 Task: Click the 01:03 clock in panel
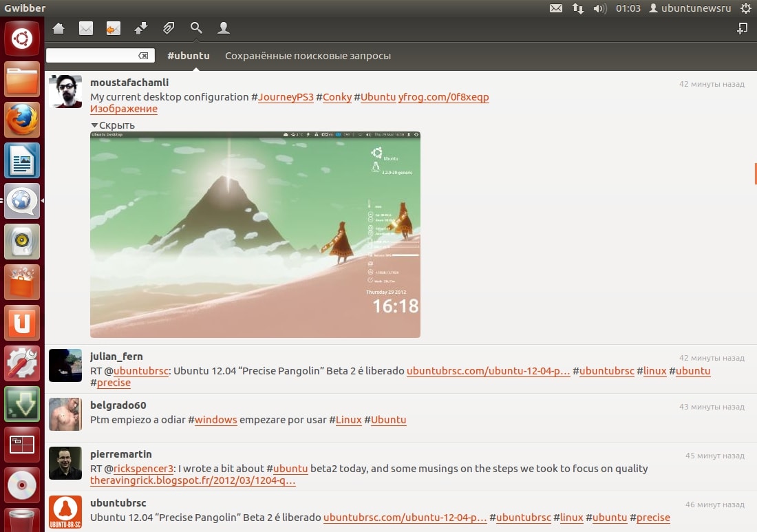(628, 8)
